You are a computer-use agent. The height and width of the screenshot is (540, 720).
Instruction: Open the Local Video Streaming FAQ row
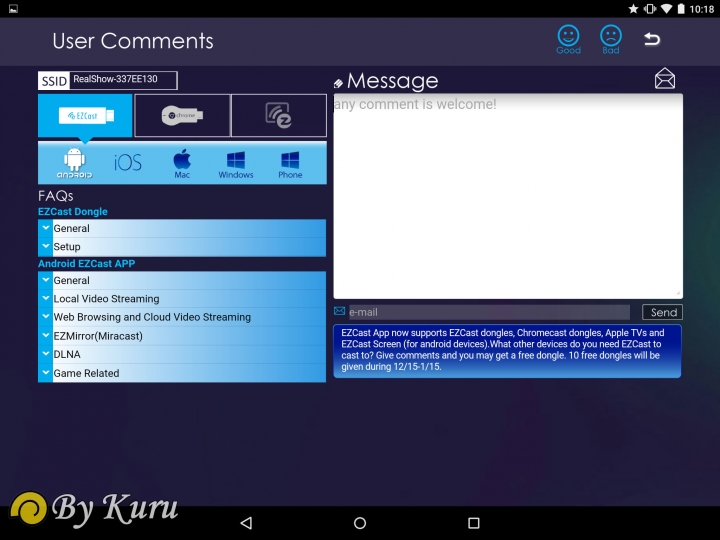182,298
